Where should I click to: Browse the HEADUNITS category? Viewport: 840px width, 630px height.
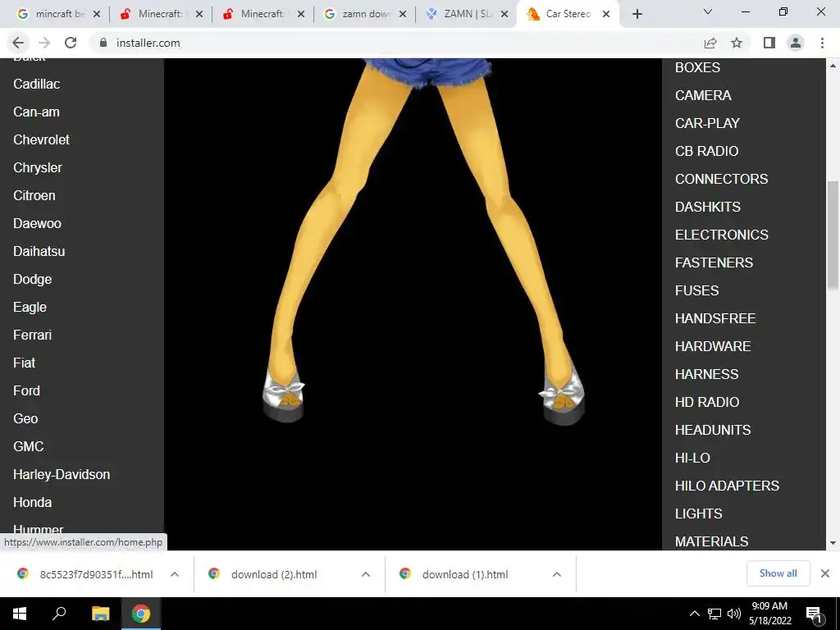click(x=713, y=430)
